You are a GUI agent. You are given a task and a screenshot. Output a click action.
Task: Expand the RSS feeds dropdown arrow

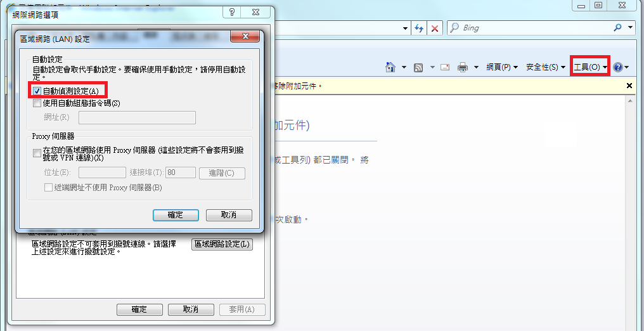click(x=432, y=67)
